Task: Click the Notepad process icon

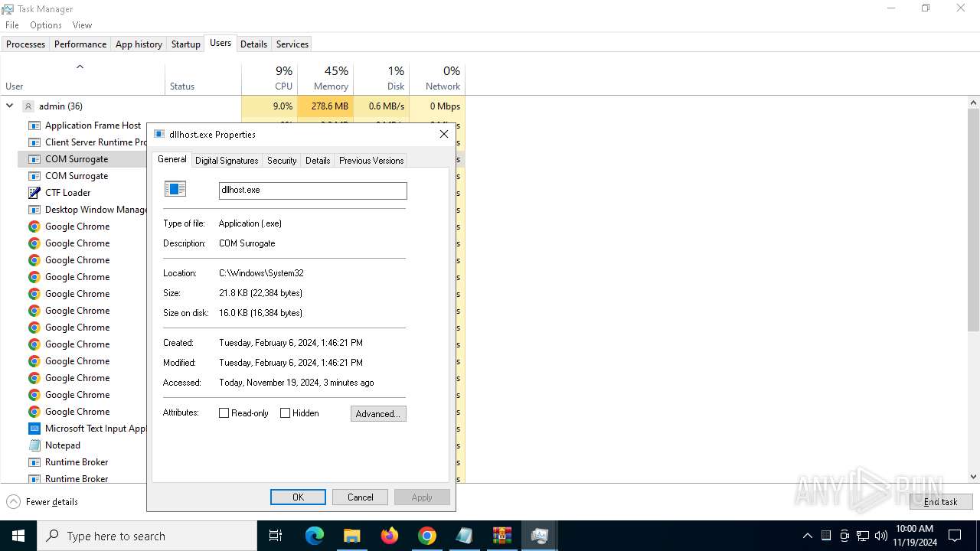Action: pyautogui.click(x=34, y=445)
